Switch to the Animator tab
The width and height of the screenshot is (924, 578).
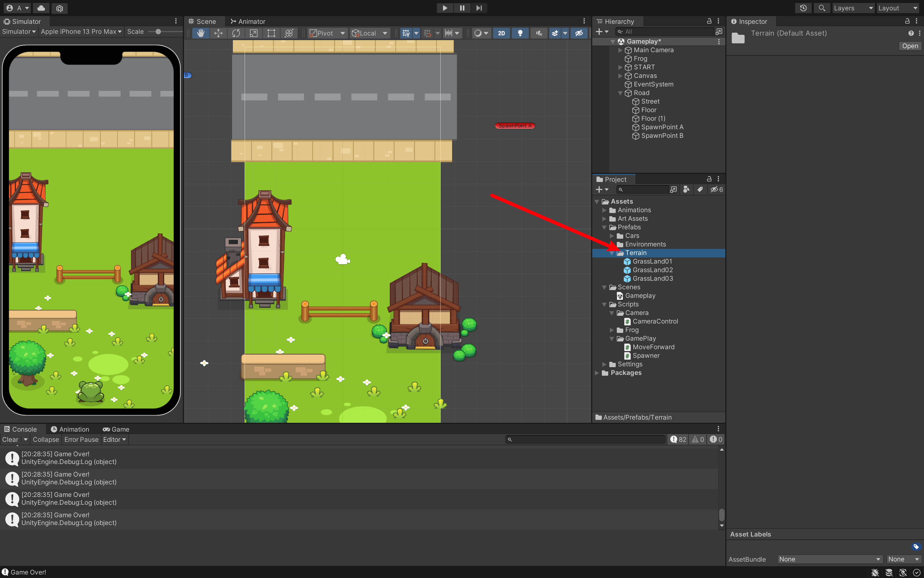[x=248, y=21]
